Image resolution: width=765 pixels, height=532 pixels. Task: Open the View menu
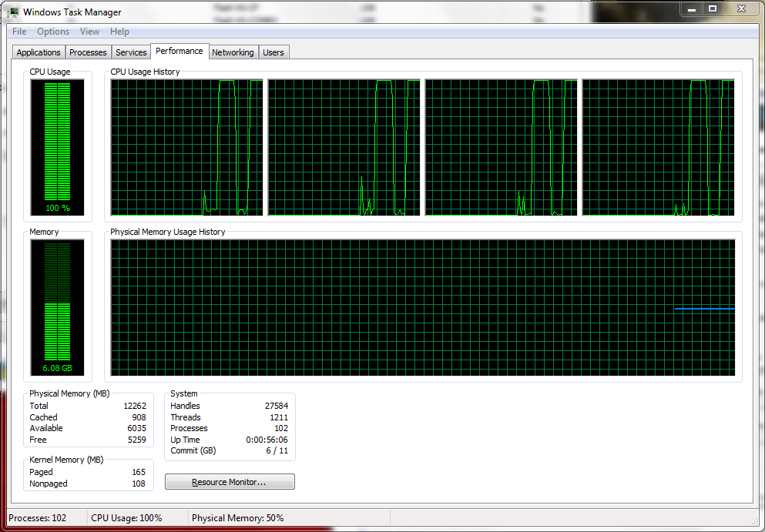[x=90, y=32]
